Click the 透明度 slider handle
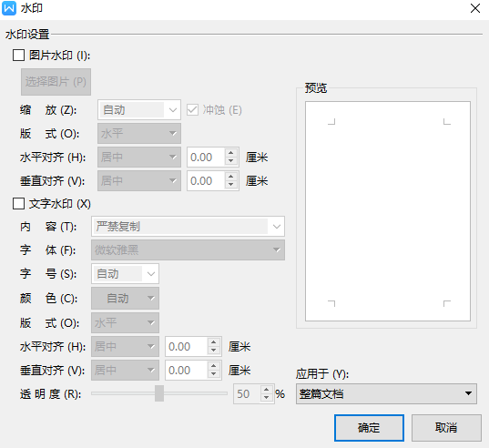The image size is (489, 448). 159,393
